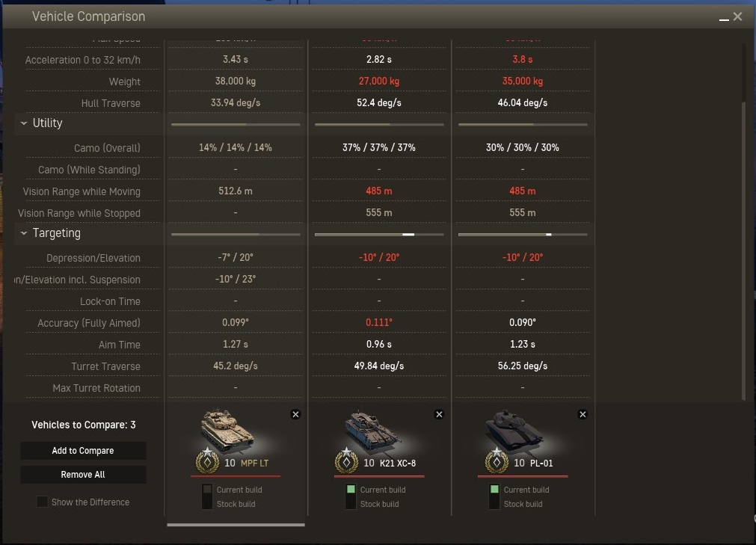Image resolution: width=756 pixels, height=545 pixels.
Task: Click the Utility rating bar for MPF LT
Action: click(x=236, y=124)
